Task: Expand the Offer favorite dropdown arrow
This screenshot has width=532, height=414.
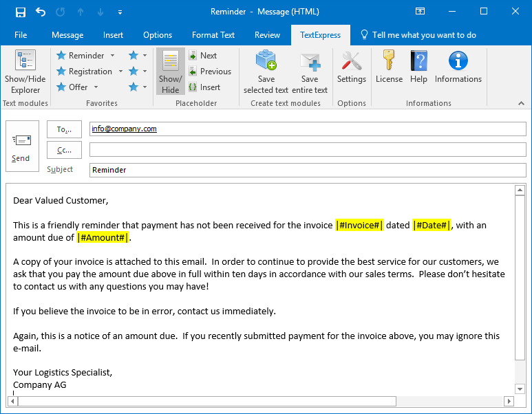Action: click(96, 87)
